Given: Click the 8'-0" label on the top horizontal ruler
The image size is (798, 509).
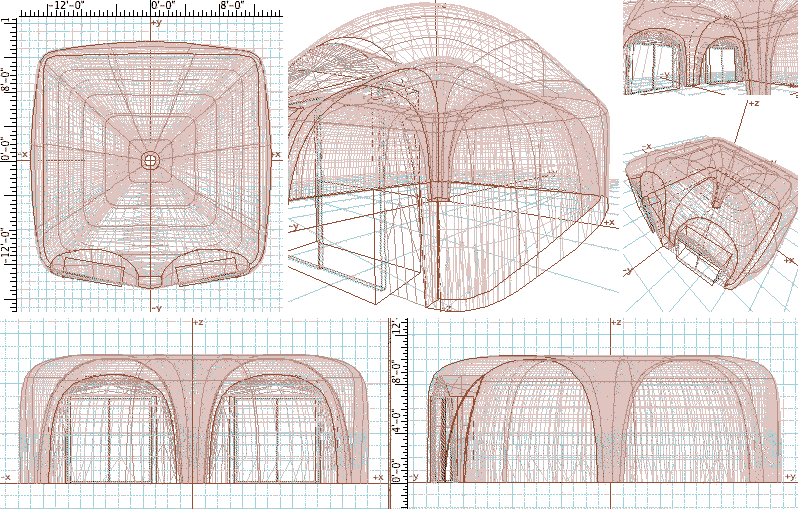Looking at the screenshot, I should pos(233,6).
